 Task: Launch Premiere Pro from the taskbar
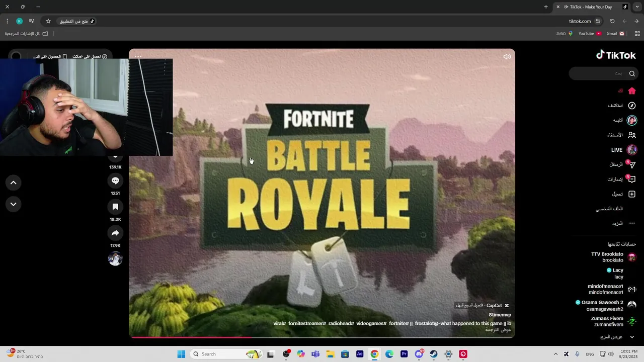tap(404, 354)
